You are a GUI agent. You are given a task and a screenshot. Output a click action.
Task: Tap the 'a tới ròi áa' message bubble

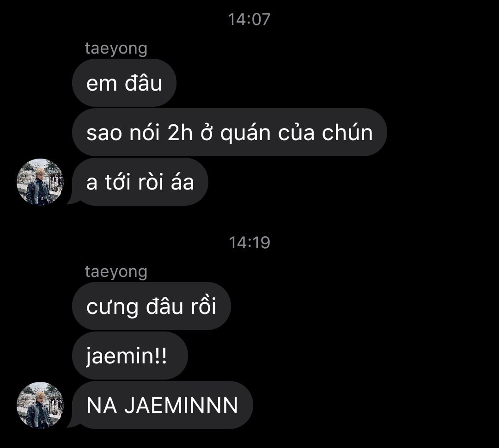click(x=140, y=182)
